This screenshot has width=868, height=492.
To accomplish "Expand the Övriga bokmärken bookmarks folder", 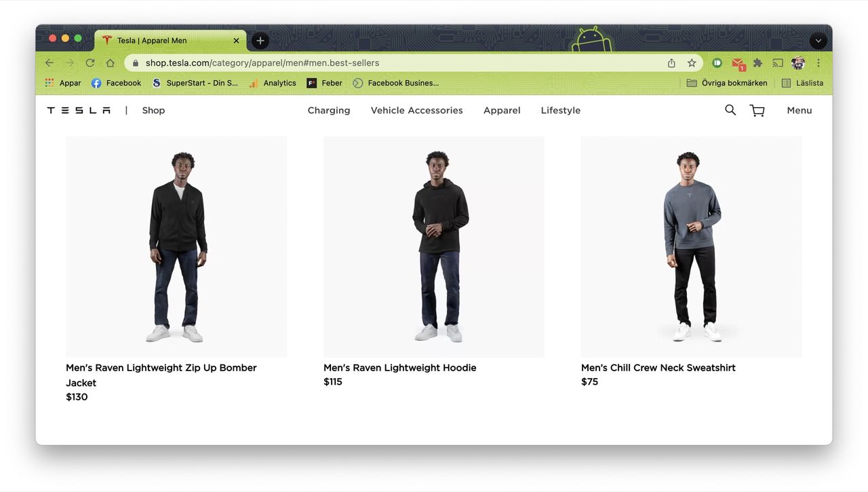I will (x=727, y=83).
